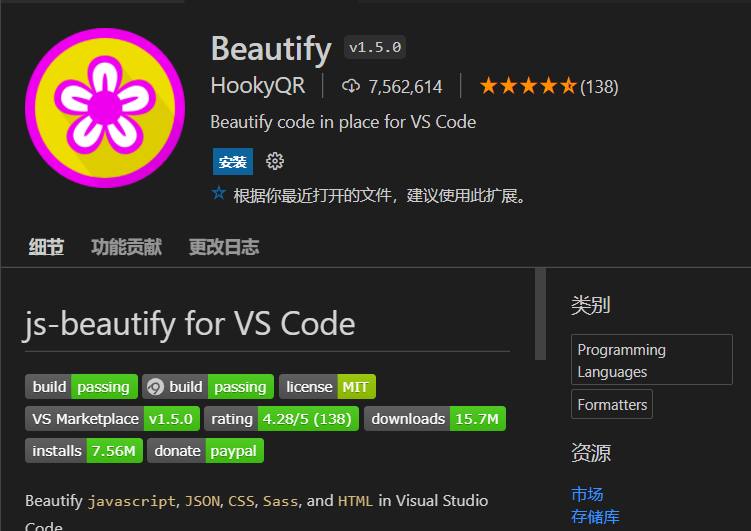Image resolution: width=751 pixels, height=531 pixels.
Task: Click the license MIT badge
Action: coord(327,386)
